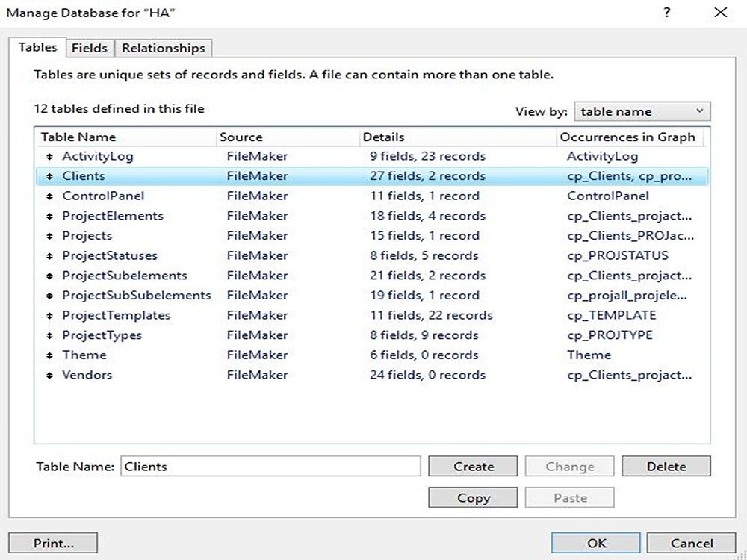Confirm changes with the OK button
The height and width of the screenshot is (560, 747).
coord(594,543)
